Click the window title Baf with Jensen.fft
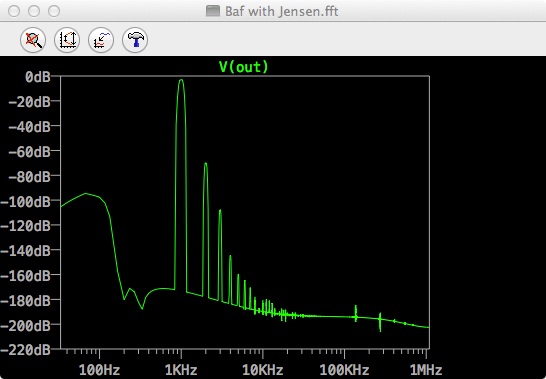The height and width of the screenshot is (379, 546). pyautogui.click(x=281, y=11)
